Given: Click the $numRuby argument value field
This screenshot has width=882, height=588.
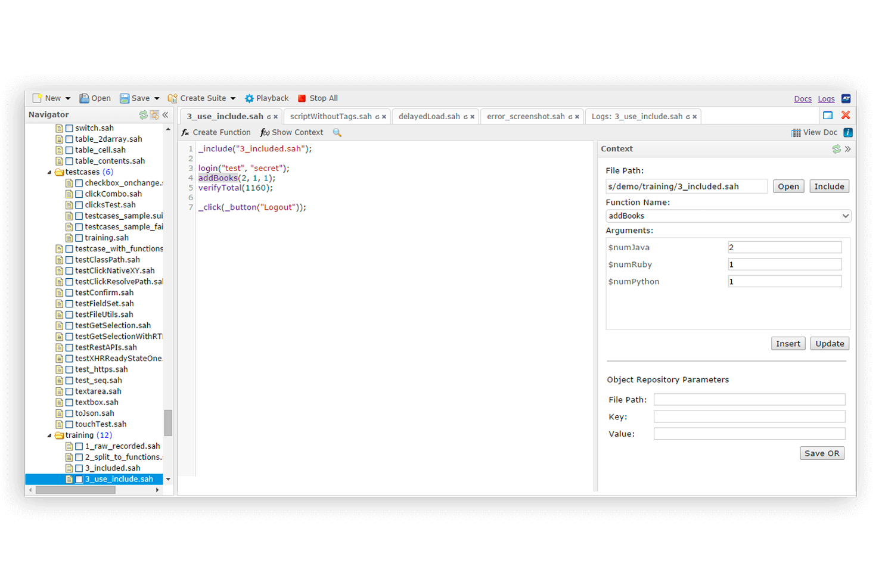Looking at the screenshot, I should click(784, 264).
